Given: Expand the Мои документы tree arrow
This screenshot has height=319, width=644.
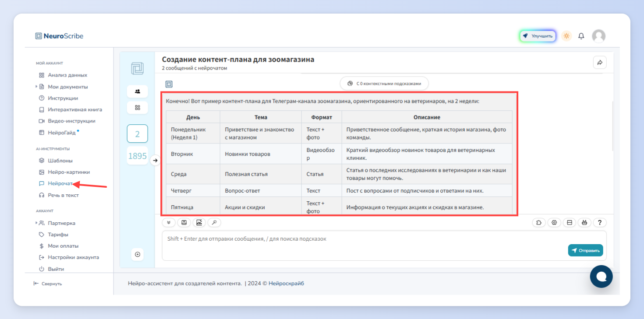Looking at the screenshot, I should tap(36, 87).
